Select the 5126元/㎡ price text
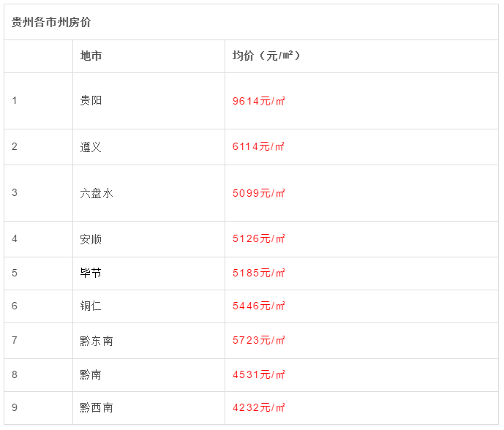The width and height of the screenshot is (504, 430). 258,239
